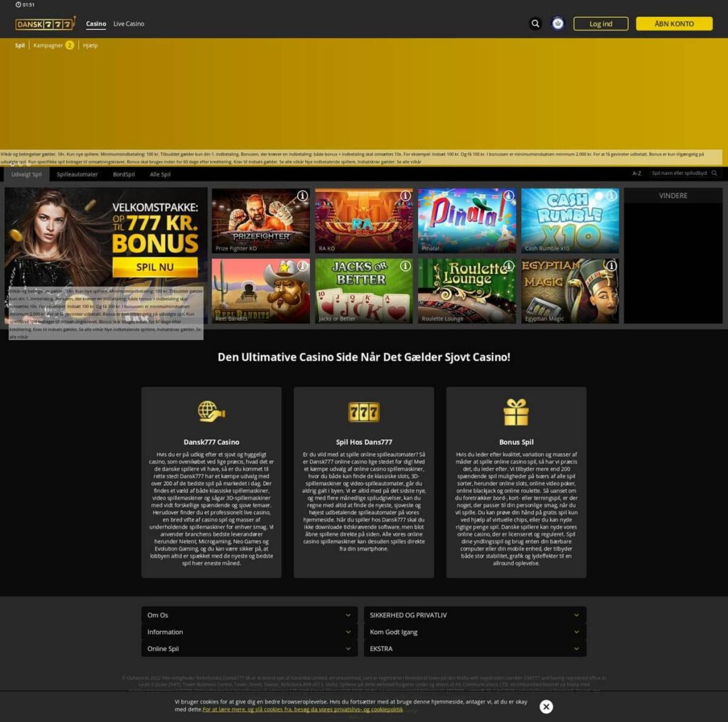Click the Dansk777 Casino card heading
This screenshot has height=722, width=728.
[211, 442]
